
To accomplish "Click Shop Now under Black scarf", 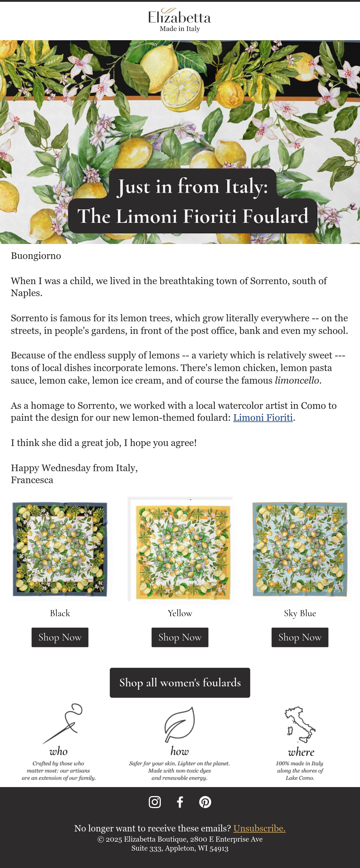I will [60, 637].
